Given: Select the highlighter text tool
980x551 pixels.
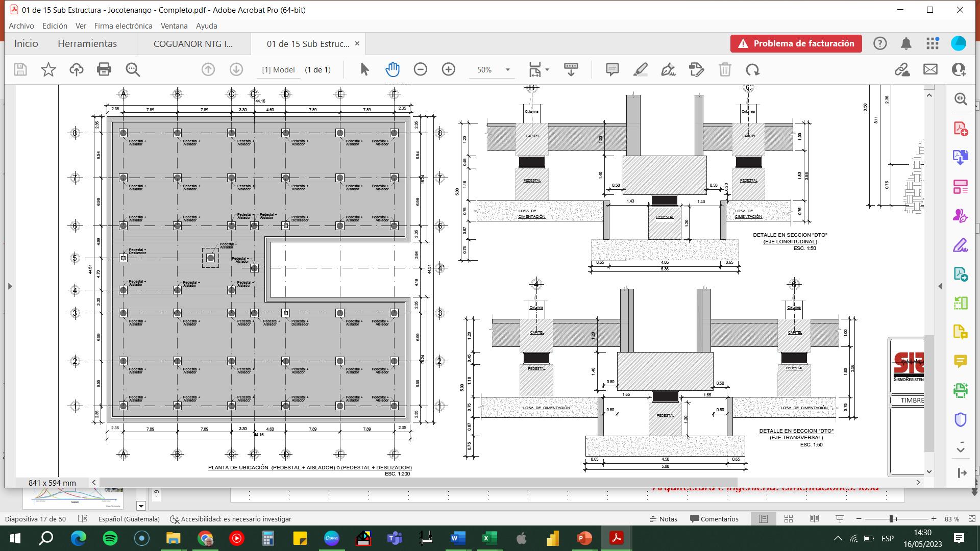Looking at the screenshot, I should coord(640,69).
